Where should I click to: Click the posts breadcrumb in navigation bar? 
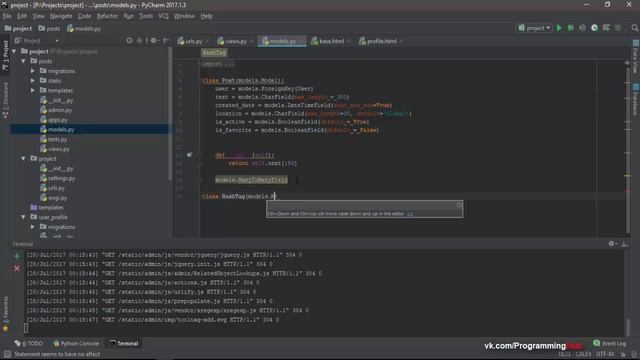[49, 29]
